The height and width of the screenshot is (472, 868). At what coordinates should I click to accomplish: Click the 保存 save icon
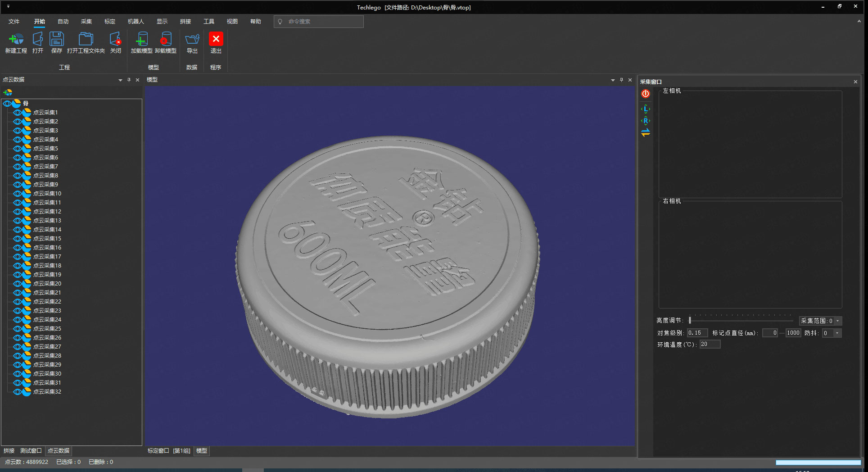[x=56, y=40]
